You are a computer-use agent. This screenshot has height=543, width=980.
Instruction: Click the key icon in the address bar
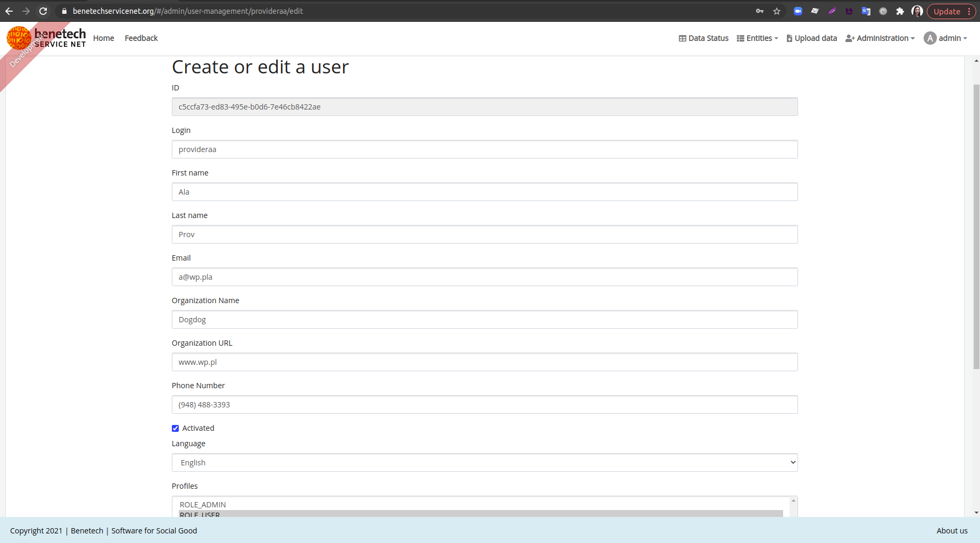[759, 11]
